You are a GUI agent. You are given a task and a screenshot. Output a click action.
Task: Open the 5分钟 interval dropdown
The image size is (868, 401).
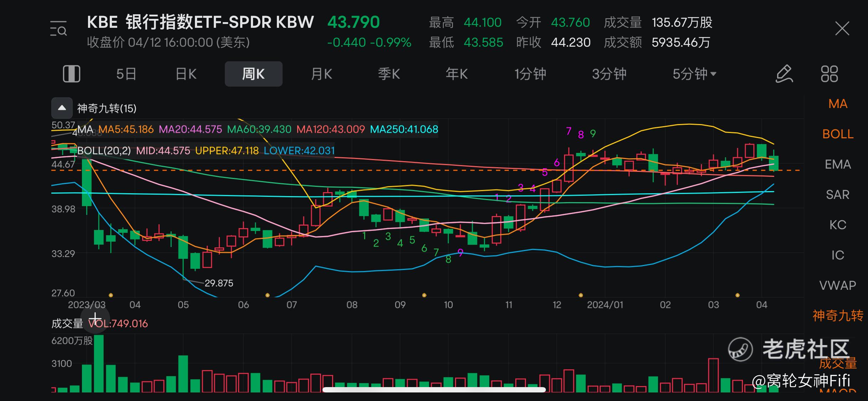pos(694,74)
